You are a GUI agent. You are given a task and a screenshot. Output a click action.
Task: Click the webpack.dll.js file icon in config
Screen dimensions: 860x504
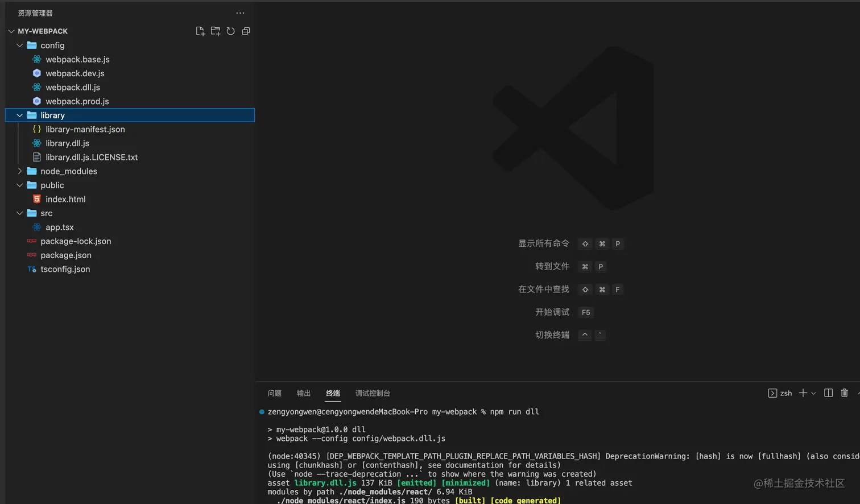(37, 87)
